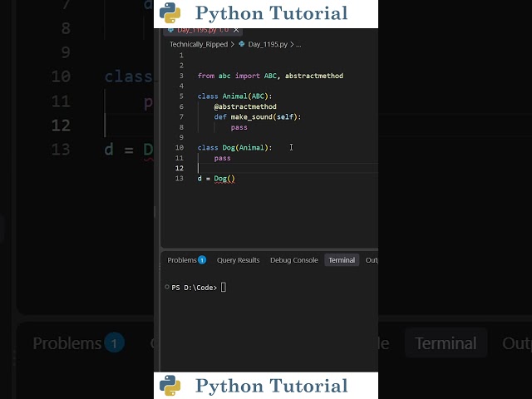The image size is (532, 399).
Task: Click the underlined 'Dog()' call on line 13
Action: coord(224,179)
